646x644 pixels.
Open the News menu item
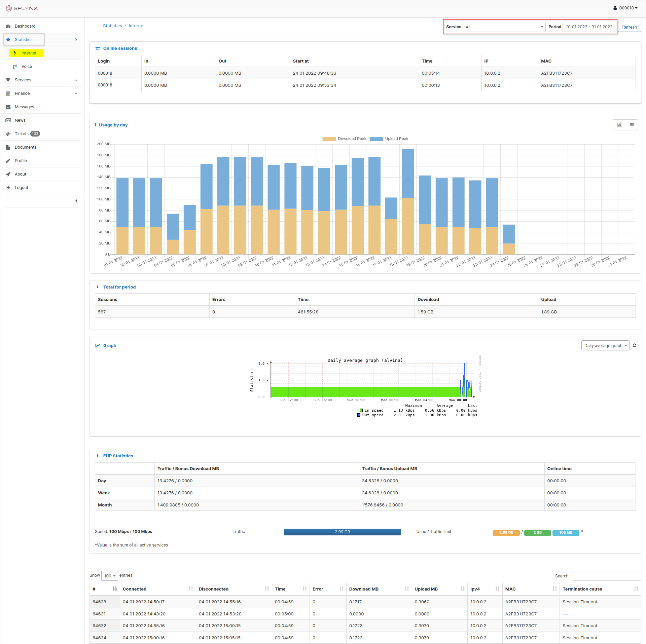[42, 120]
